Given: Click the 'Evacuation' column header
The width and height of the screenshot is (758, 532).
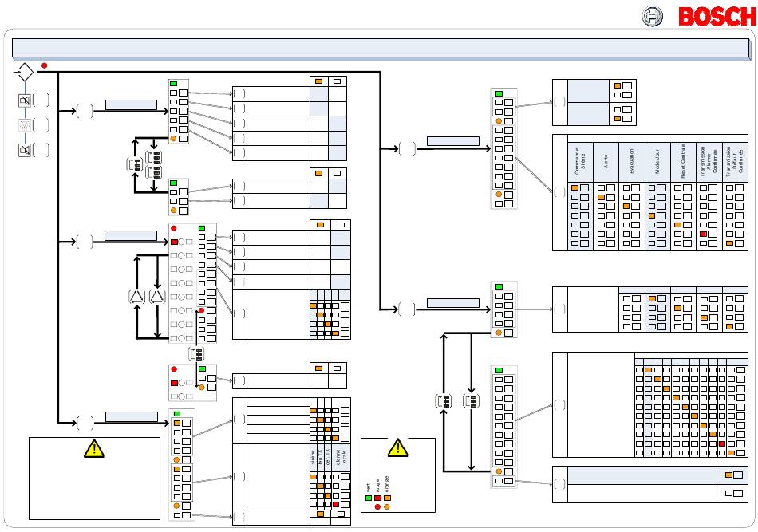Looking at the screenshot, I should pyautogui.click(x=631, y=161).
